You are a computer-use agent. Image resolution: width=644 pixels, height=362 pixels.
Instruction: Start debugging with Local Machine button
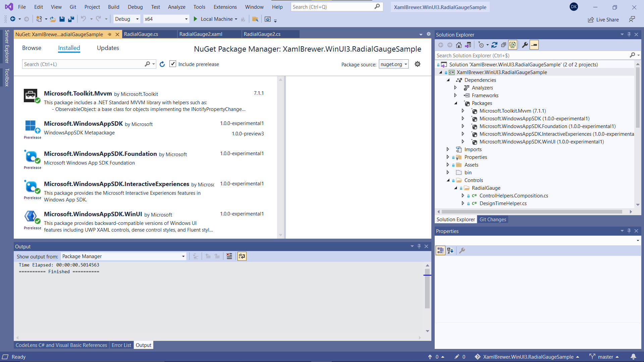215,19
